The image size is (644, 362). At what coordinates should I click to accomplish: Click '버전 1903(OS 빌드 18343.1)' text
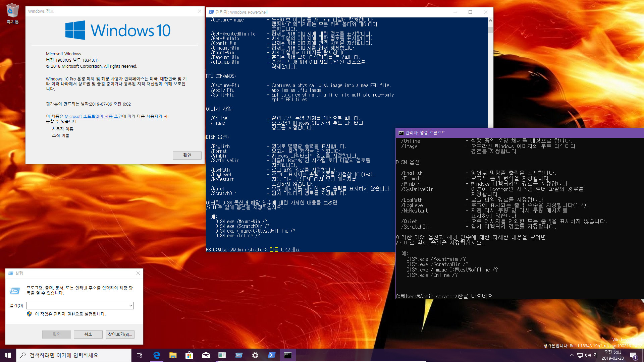(x=72, y=60)
